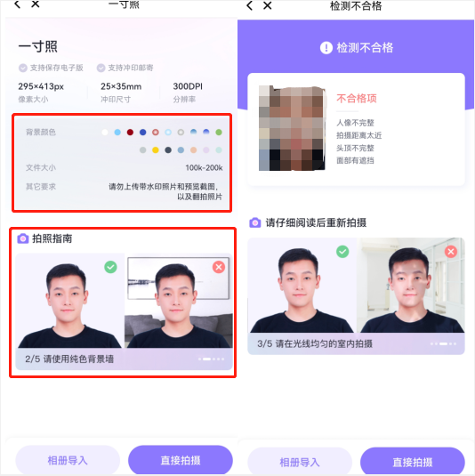Tap the 2/5 guide carousel page dots
Image resolution: width=475 pixels, height=476 pixels.
[x=211, y=359]
